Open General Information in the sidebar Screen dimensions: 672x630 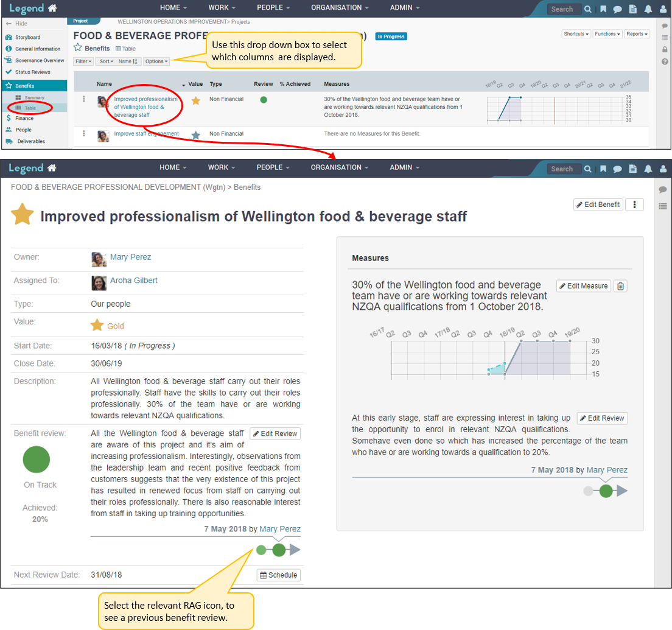pyautogui.click(x=37, y=49)
